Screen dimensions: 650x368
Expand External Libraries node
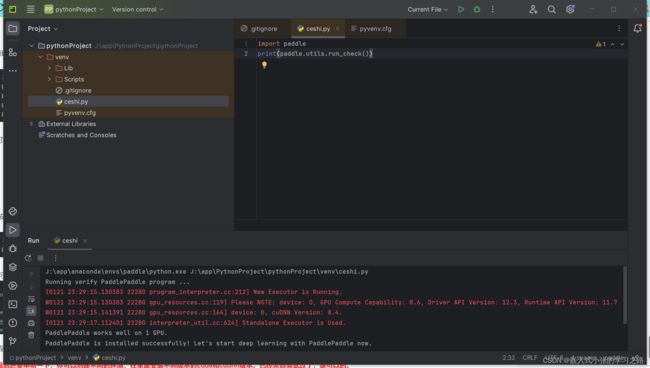click(32, 124)
